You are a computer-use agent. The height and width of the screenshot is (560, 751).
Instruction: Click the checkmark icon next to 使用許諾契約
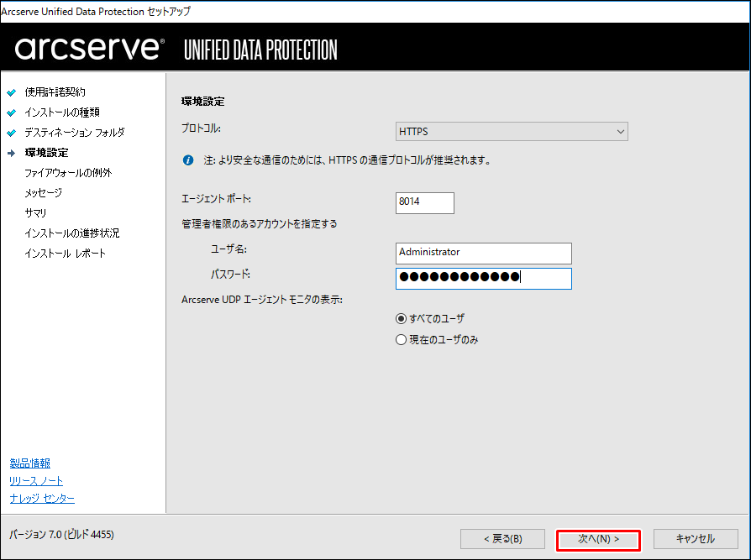tap(12, 92)
